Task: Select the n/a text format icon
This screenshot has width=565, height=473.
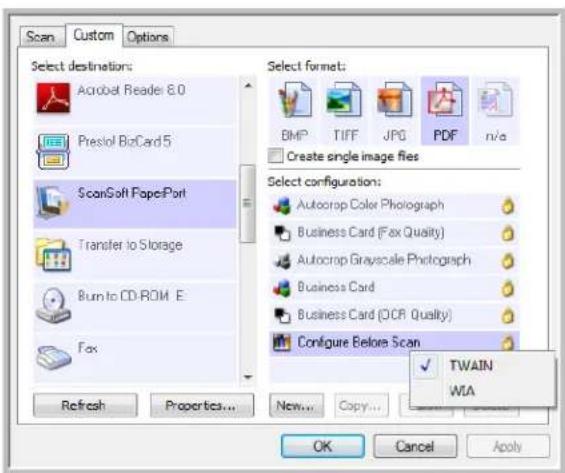Action: click(495, 99)
